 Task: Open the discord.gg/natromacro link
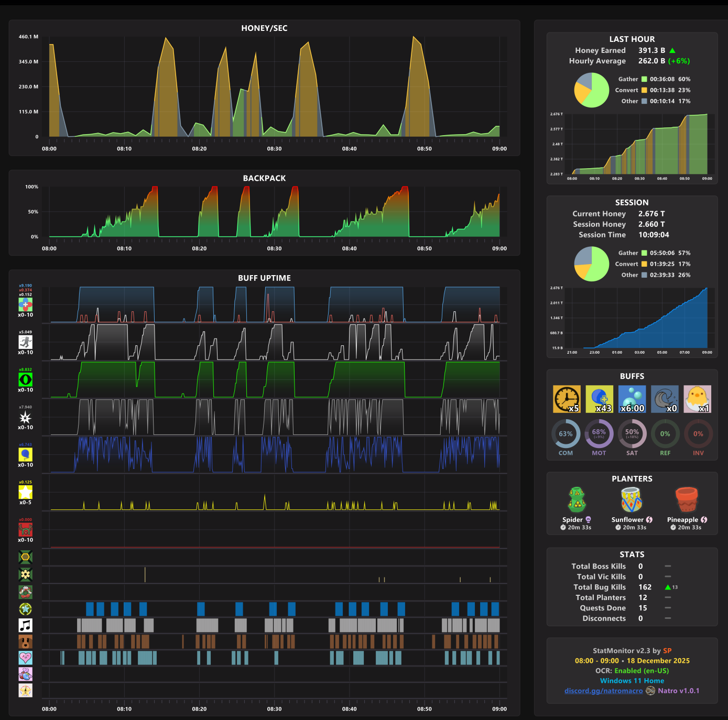point(603,691)
